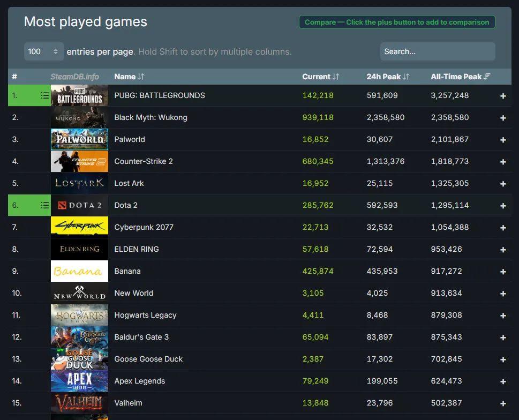Remove Dota 2 from comparison via plus
The height and width of the screenshot is (420, 519).
[x=503, y=206]
